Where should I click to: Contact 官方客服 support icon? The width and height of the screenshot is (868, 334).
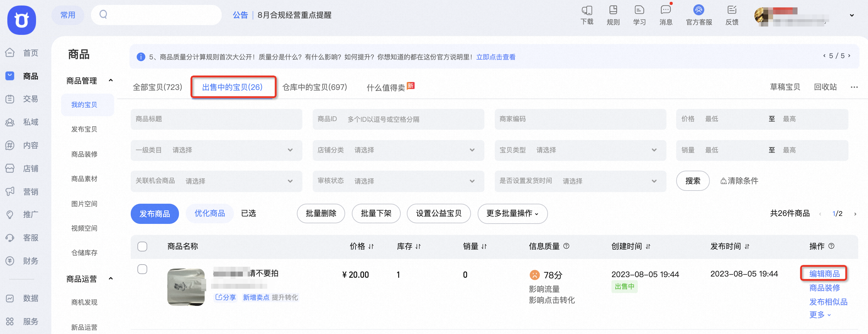pyautogui.click(x=699, y=10)
